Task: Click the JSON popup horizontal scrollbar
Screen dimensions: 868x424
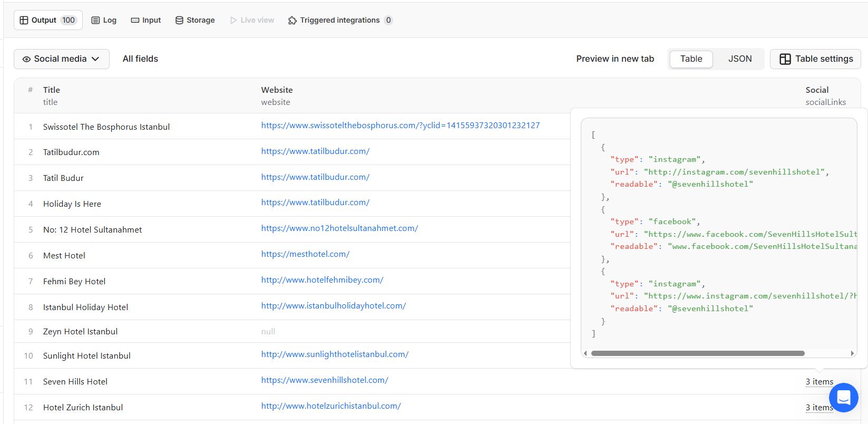Action: click(698, 353)
